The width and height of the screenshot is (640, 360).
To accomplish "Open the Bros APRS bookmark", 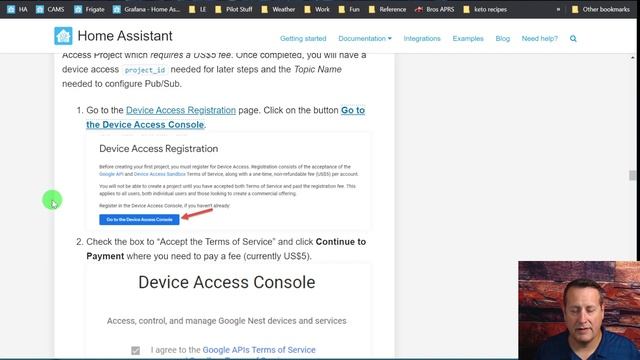I will [x=435, y=9].
